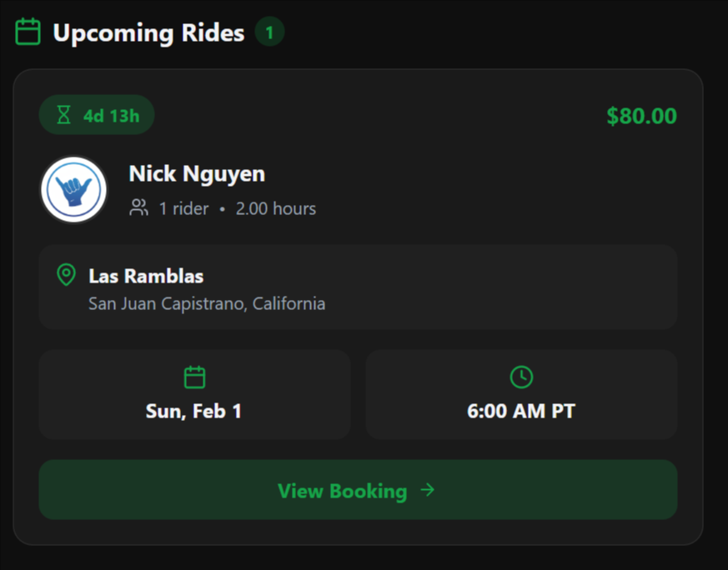Click the $80.00 price
Screen dimensions: 728x570
pyautogui.click(x=641, y=116)
